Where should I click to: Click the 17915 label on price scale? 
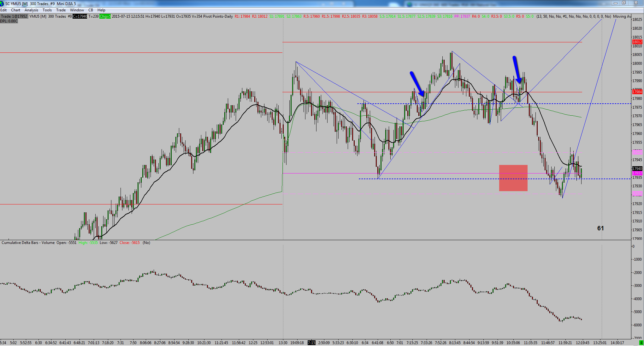637,213
